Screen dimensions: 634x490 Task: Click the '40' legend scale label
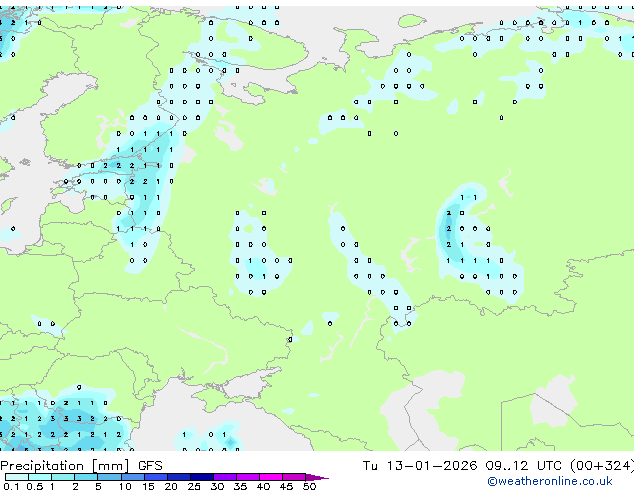click(263, 486)
